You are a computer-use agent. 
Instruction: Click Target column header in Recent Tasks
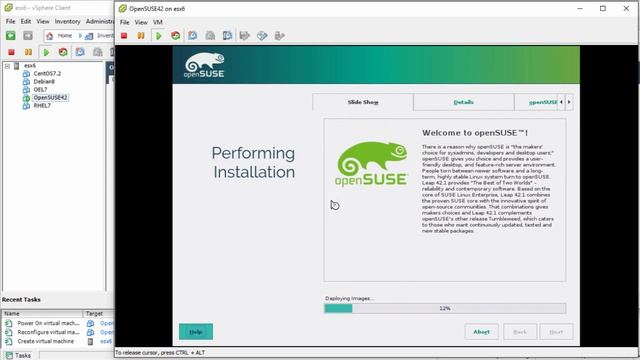99,313
